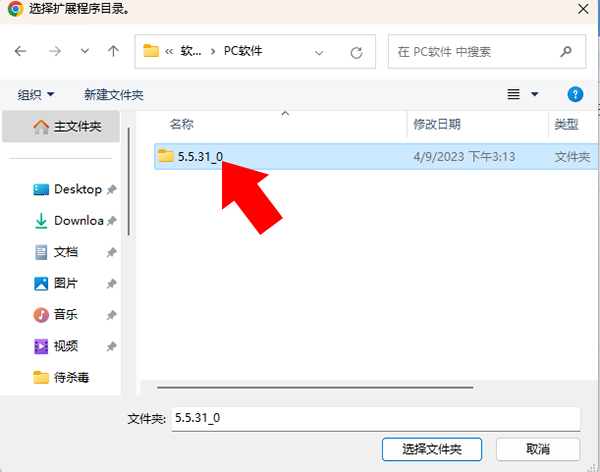Change view layout icon
The image size is (600, 472).
tap(514, 94)
